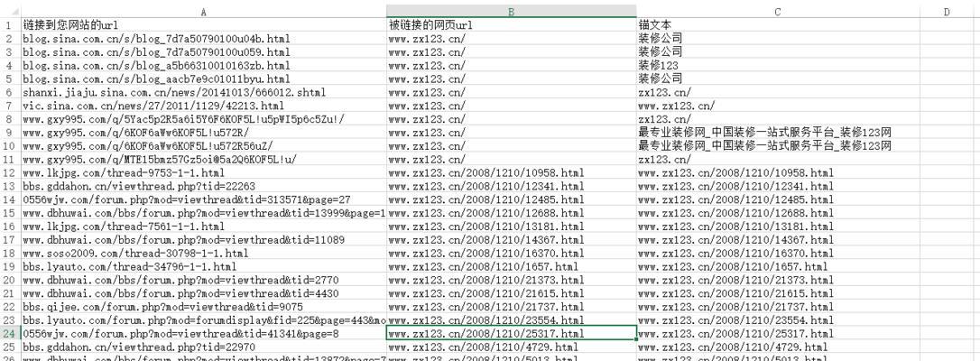980x361 pixels.
Task: Select the column D header
Action: point(947,12)
